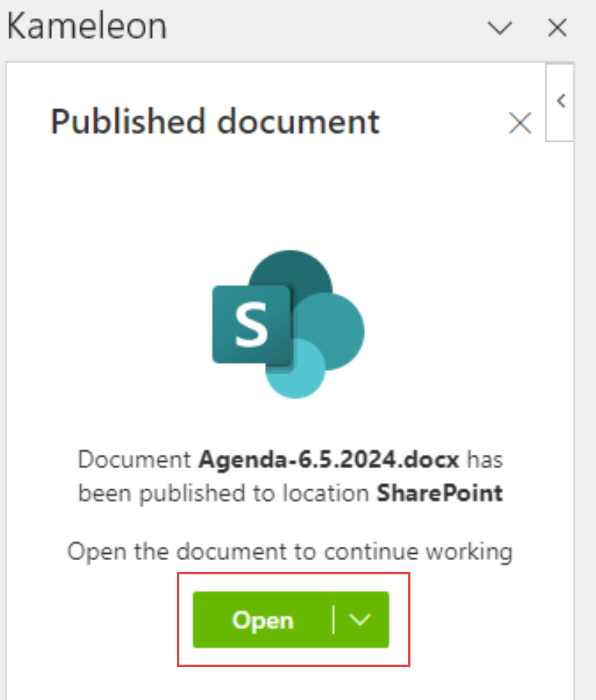Click the SharePoint logo icon
The width and height of the screenshot is (596, 700).
coord(288,324)
